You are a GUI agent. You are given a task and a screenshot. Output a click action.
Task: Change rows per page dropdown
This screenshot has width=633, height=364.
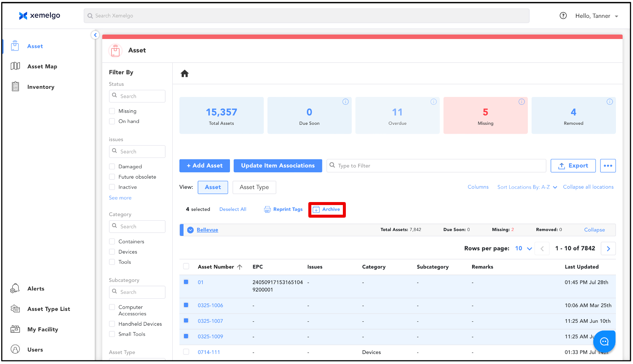click(523, 248)
